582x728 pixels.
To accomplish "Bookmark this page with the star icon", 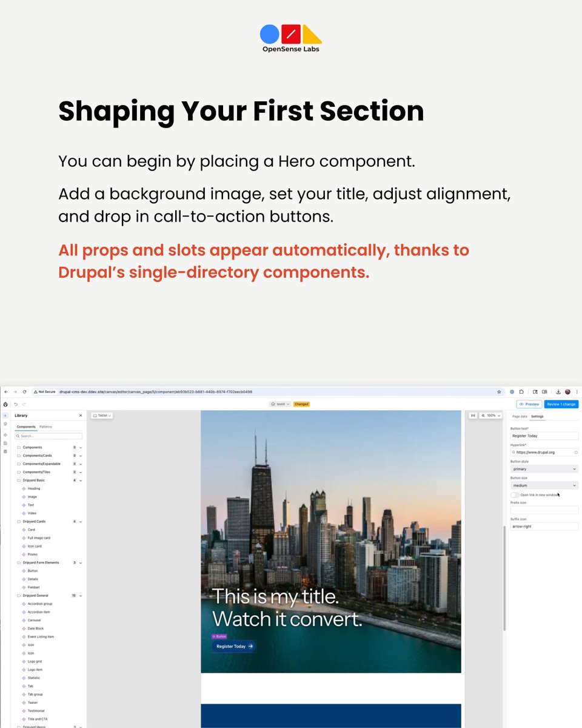I will pos(499,392).
